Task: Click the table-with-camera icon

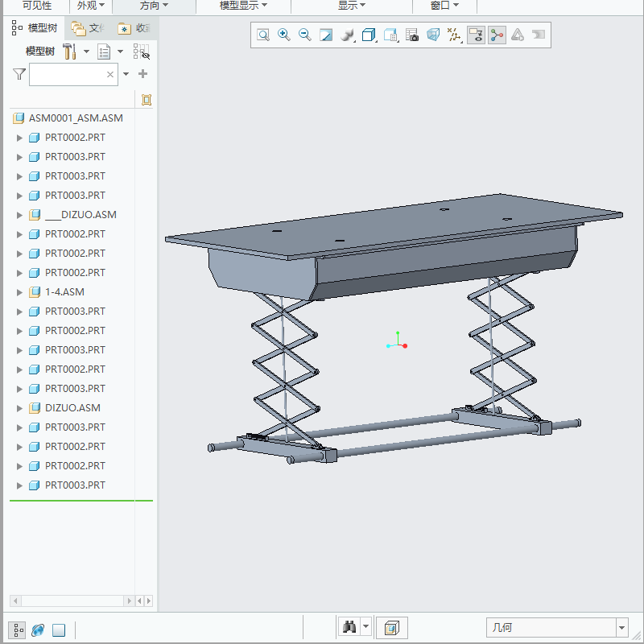Action: pyautogui.click(x=411, y=35)
